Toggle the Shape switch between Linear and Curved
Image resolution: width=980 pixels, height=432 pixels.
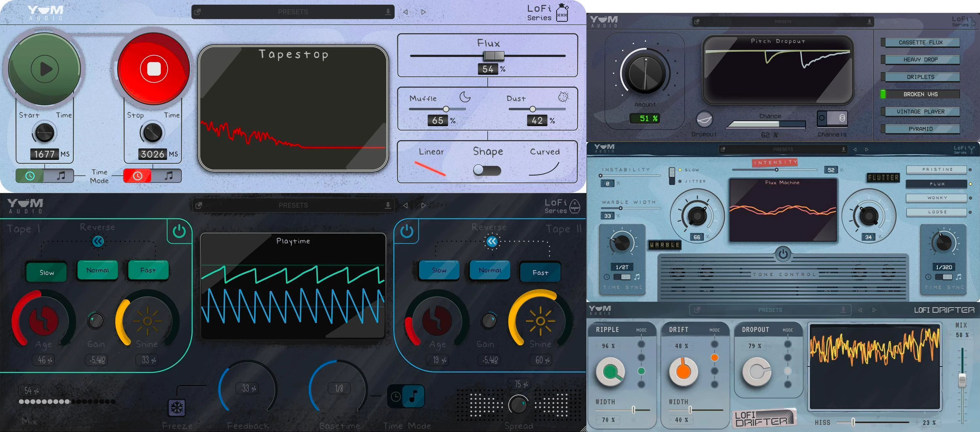point(487,170)
